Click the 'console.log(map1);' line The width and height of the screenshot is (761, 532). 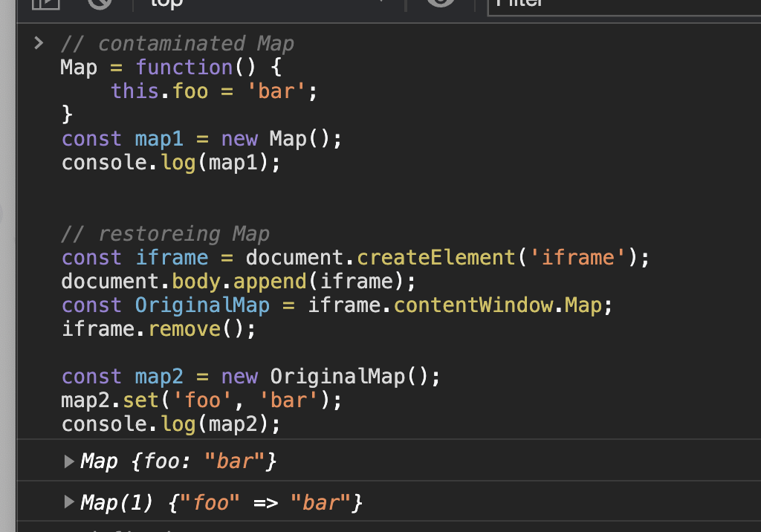pyautogui.click(x=171, y=163)
